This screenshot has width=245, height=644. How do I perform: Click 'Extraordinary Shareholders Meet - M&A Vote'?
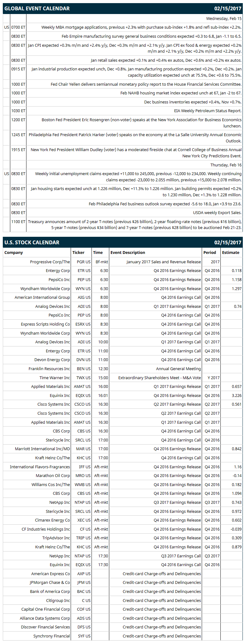coord(159,378)
